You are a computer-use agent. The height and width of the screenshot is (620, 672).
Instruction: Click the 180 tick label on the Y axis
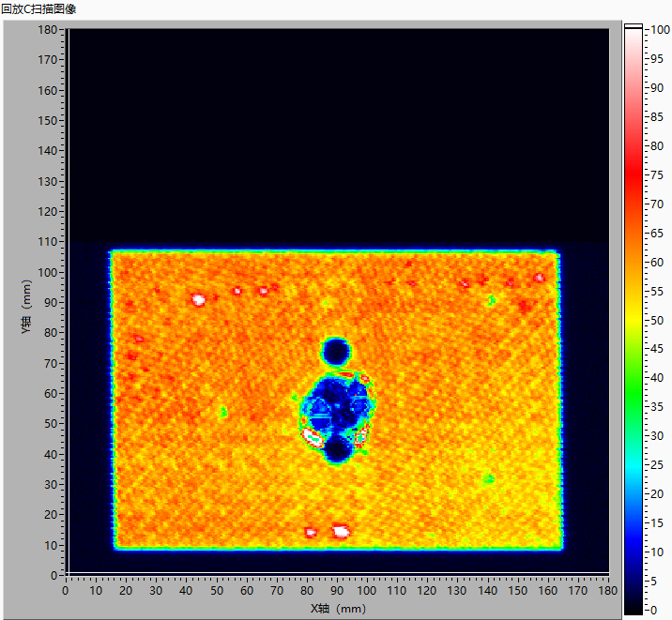coord(49,29)
